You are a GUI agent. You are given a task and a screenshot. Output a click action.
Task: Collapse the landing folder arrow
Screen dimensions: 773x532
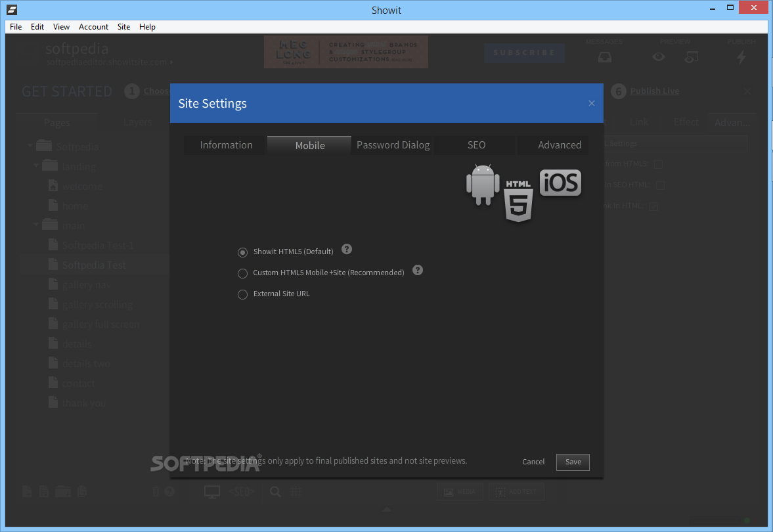click(36, 165)
